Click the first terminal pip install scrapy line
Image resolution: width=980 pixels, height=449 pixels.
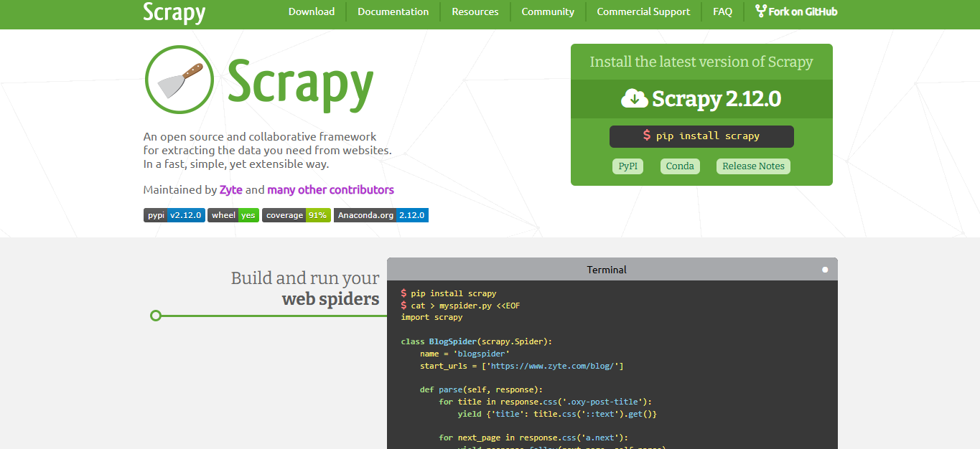click(449, 293)
